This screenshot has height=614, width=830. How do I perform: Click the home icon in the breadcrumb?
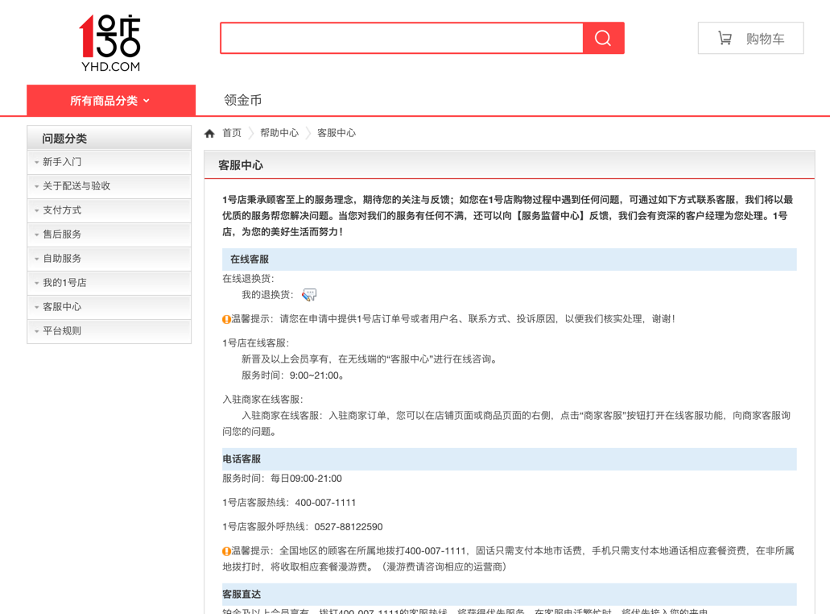pyautogui.click(x=210, y=133)
